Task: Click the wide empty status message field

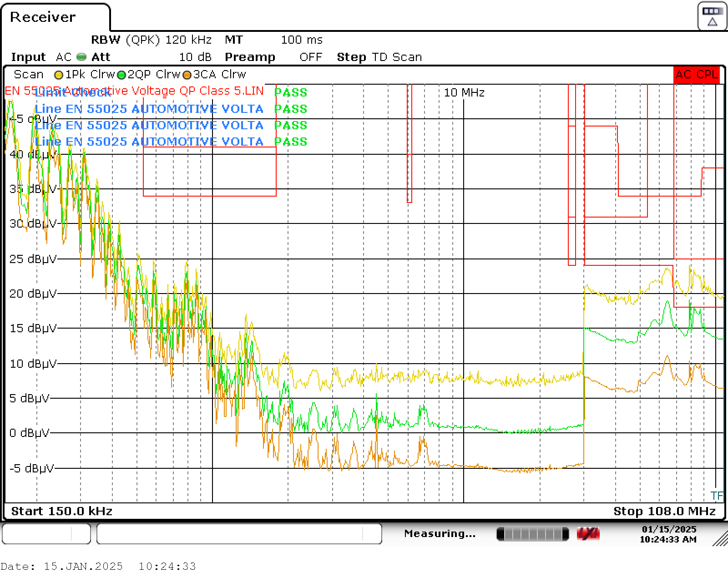Action: [x=239, y=534]
